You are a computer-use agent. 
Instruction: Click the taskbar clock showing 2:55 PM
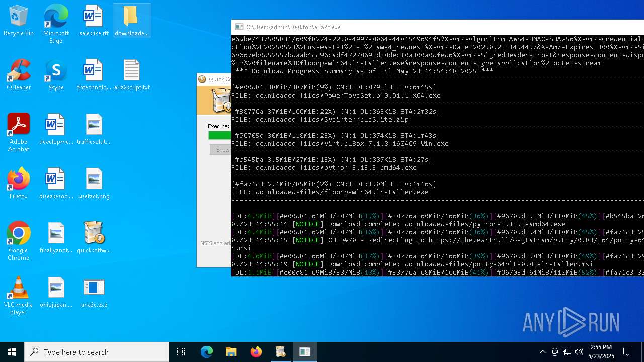tap(601, 352)
